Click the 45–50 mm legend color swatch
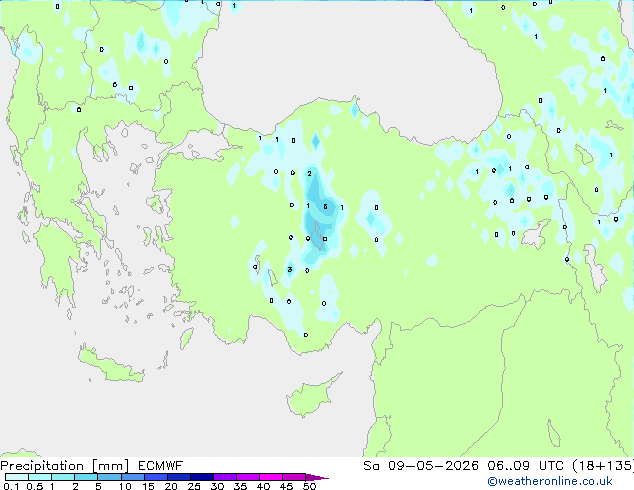The width and height of the screenshot is (634, 490). click(294, 477)
